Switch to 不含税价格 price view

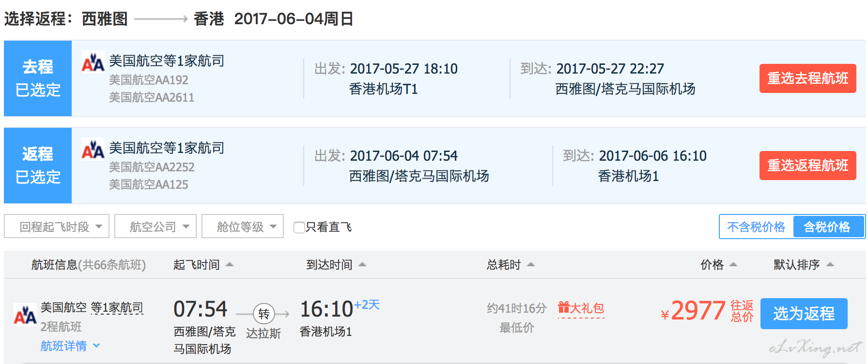(756, 227)
